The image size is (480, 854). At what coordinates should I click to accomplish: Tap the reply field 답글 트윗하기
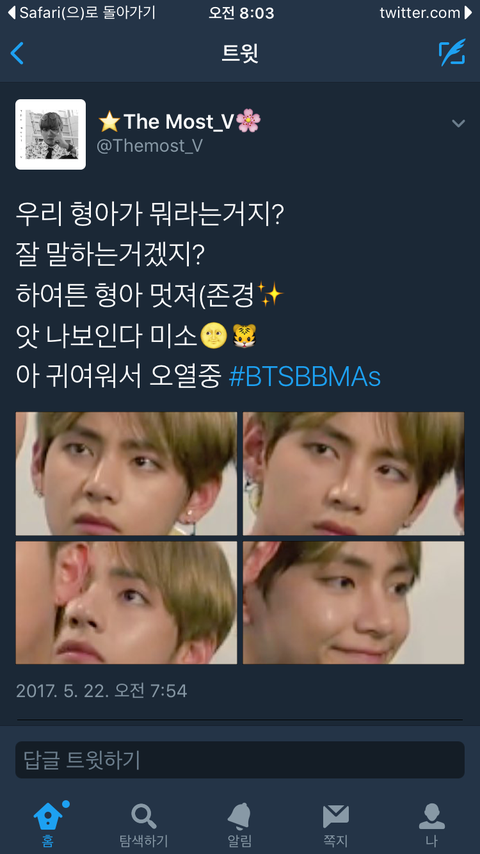pyautogui.click(x=240, y=760)
